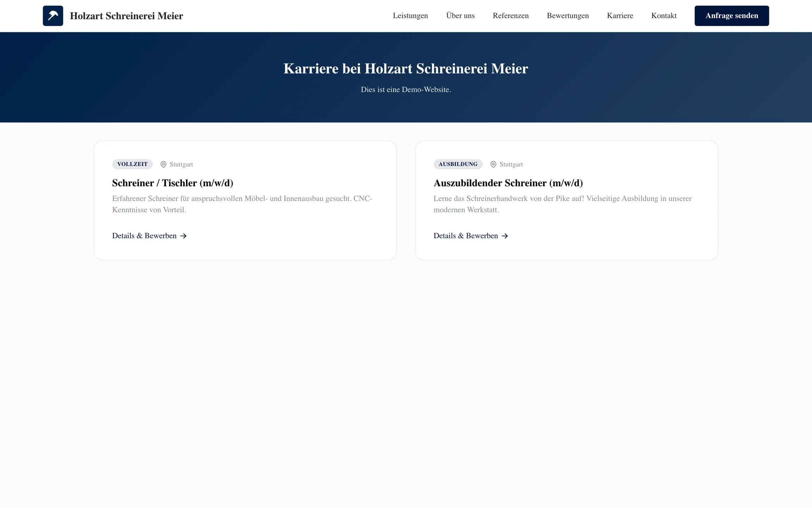Click the location pin beside Vollzeit badge
Image resolution: width=812 pixels, height=508 pixels.
164,164
